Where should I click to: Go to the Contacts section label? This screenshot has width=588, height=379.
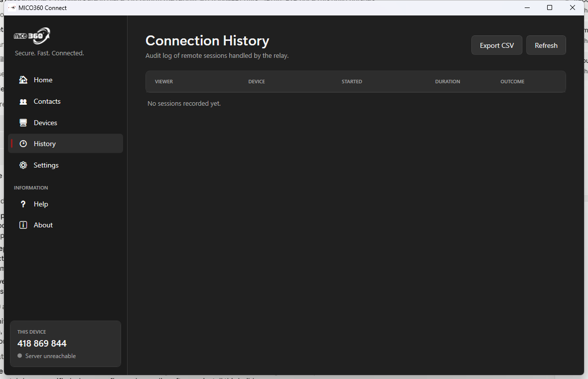(x=47, y=101)
